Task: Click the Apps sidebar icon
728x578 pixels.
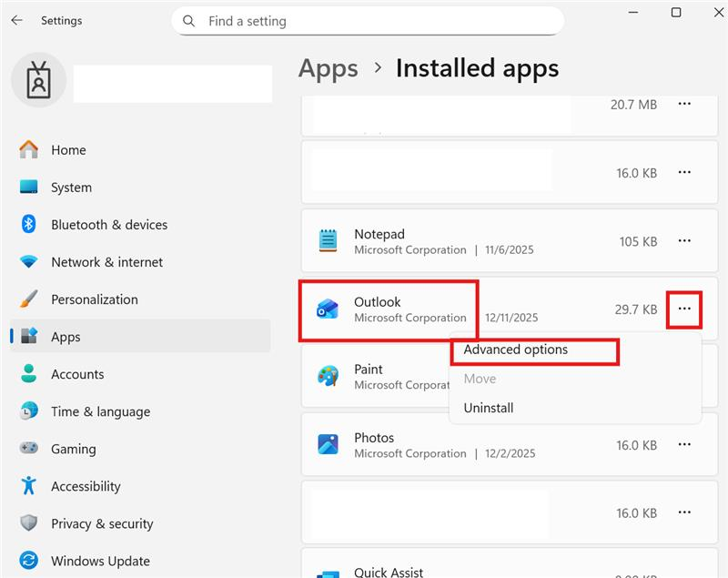Action: (29, 336)
